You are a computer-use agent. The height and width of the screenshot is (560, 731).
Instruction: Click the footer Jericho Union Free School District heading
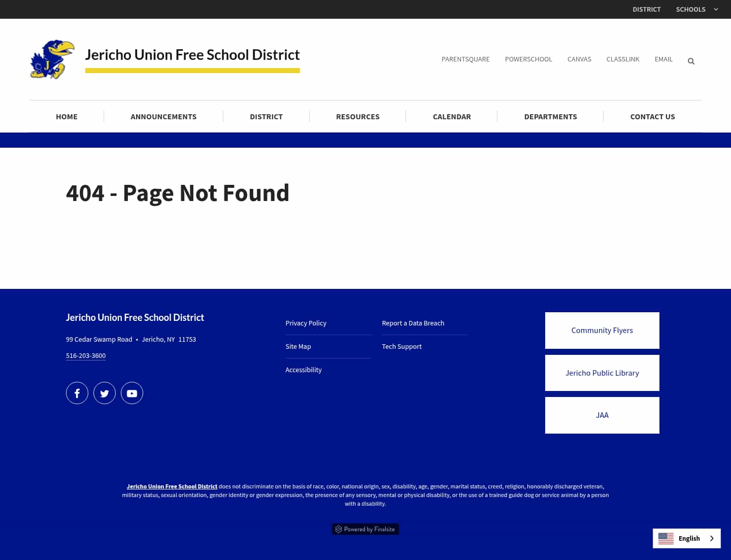pos(135,317)
